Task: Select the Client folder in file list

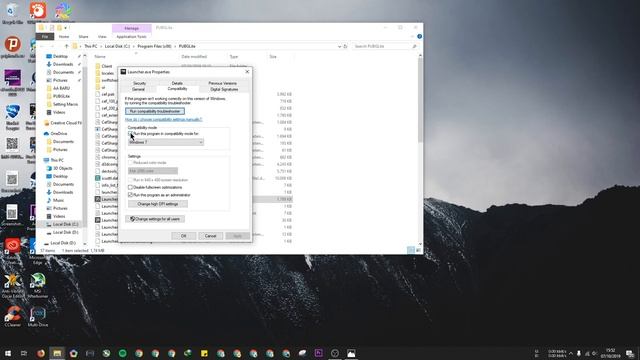Action: click(x=107, y=66)
